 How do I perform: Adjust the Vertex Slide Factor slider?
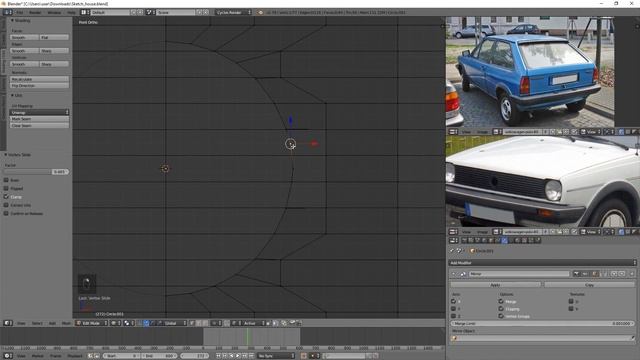pyautogui.click(x=37, y=172)
